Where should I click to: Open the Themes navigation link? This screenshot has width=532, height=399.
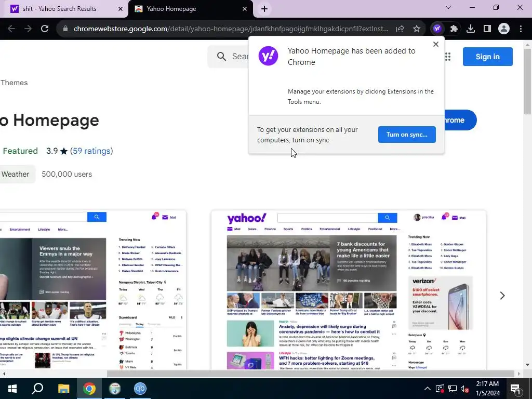[x=14, y=83]
